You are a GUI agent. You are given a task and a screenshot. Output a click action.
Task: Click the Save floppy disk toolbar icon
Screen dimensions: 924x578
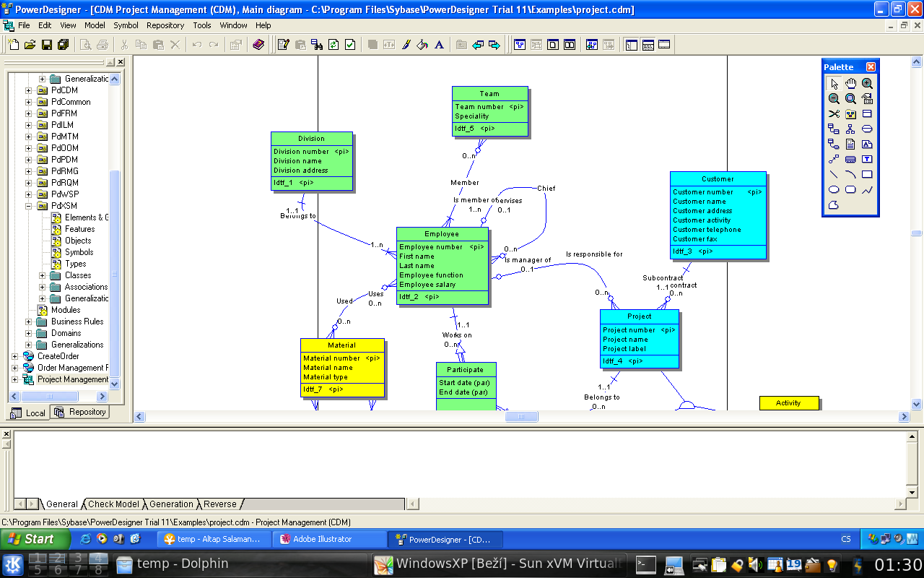click(x=46, y=45)
